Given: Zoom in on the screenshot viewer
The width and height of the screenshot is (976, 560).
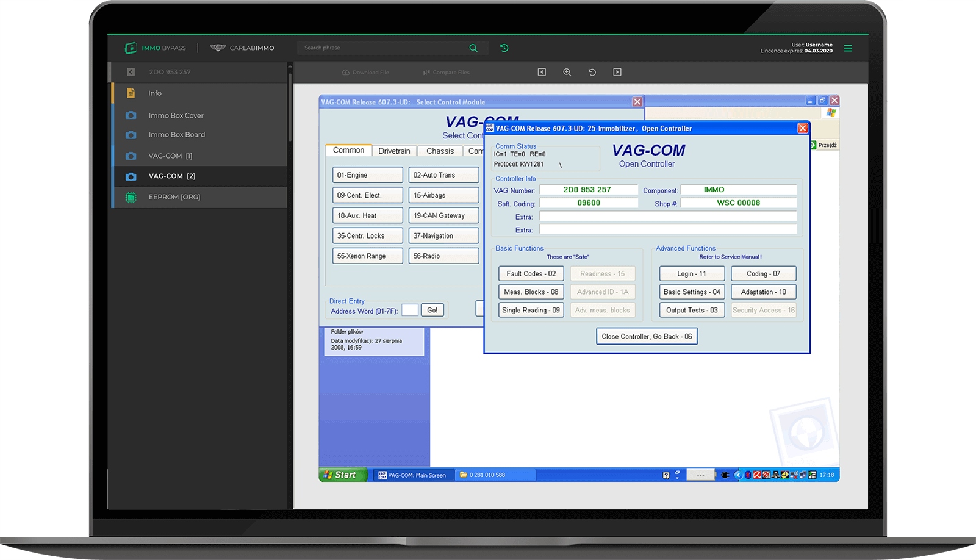Looking at the screenshot, I should click(567, 72).
